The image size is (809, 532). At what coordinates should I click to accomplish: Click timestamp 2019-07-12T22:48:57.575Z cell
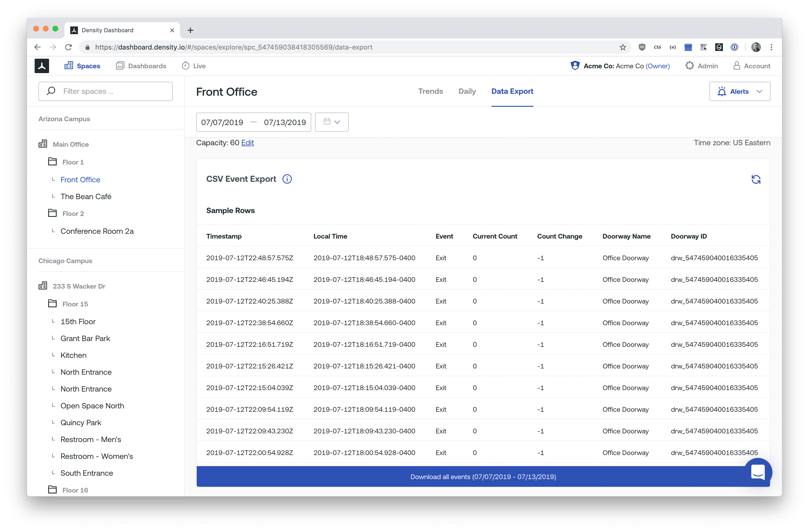point(249,258)
